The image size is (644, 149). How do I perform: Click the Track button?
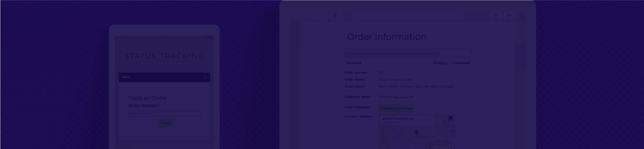[x=165, y=123]
